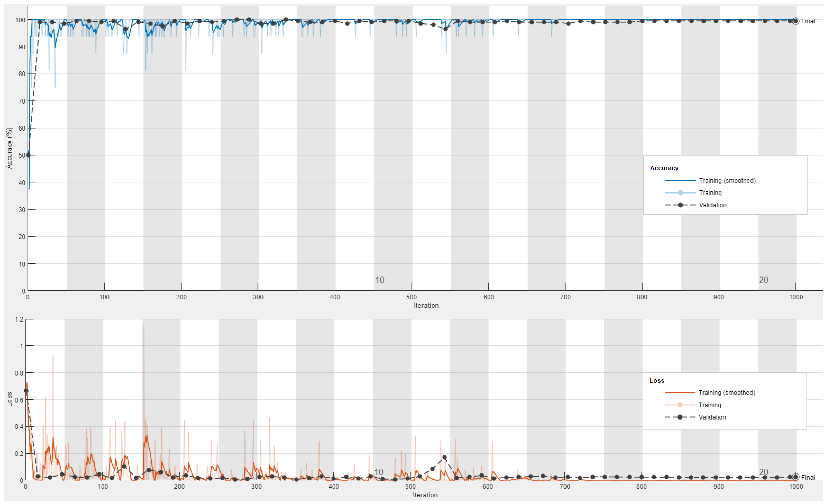Click Training marker icon in Loss legend
Viewport: 827px width, 504px height.
680,405
